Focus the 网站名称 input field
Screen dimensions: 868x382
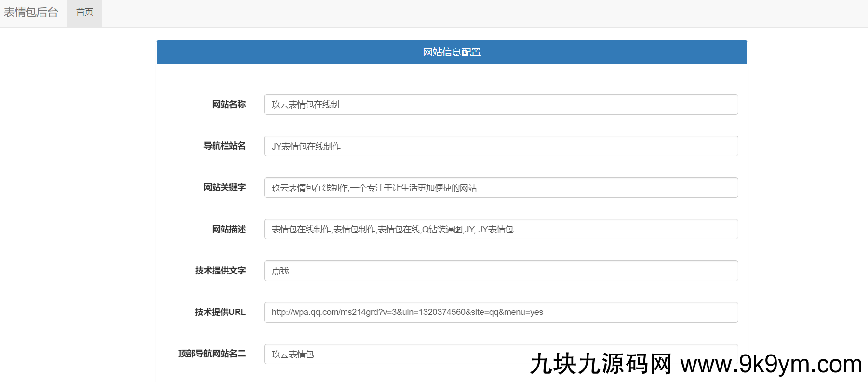coord(500,105)
